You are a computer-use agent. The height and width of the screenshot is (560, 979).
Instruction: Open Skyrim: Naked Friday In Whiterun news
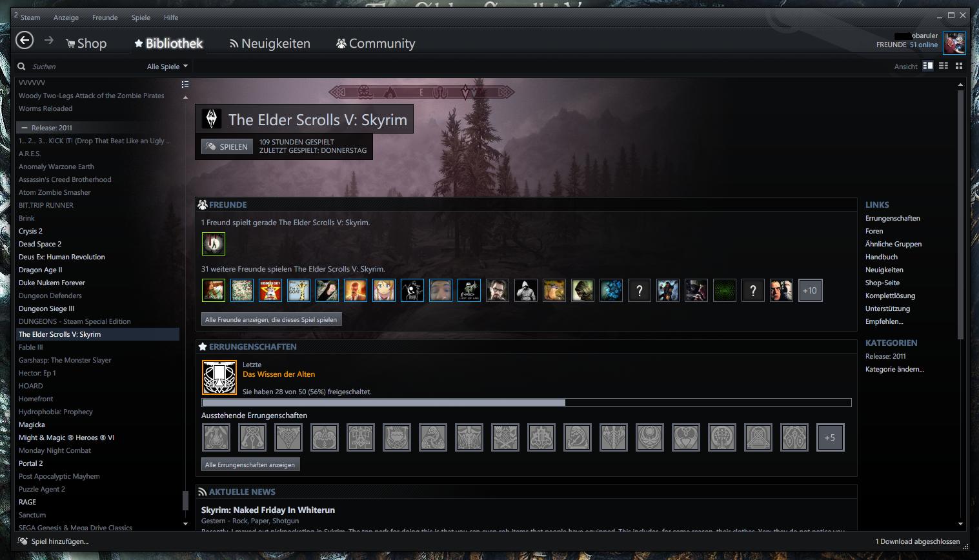[x=268, y=510]
